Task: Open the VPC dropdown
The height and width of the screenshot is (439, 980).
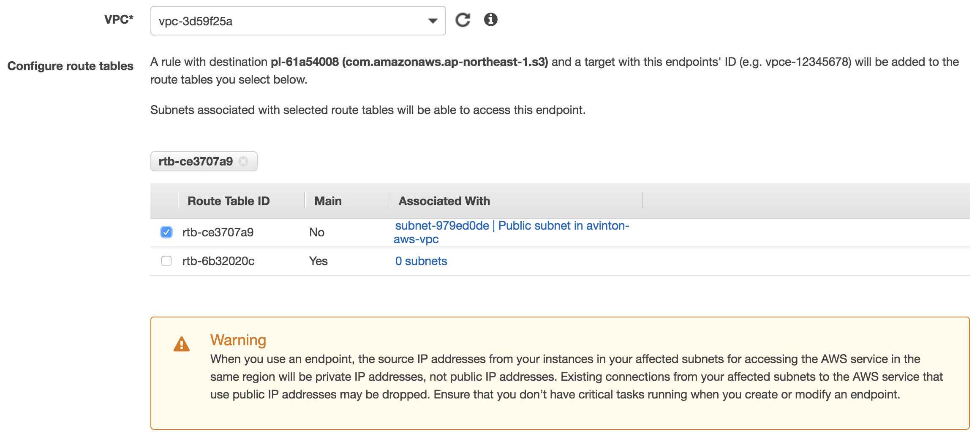Action: tap(298, 21)
